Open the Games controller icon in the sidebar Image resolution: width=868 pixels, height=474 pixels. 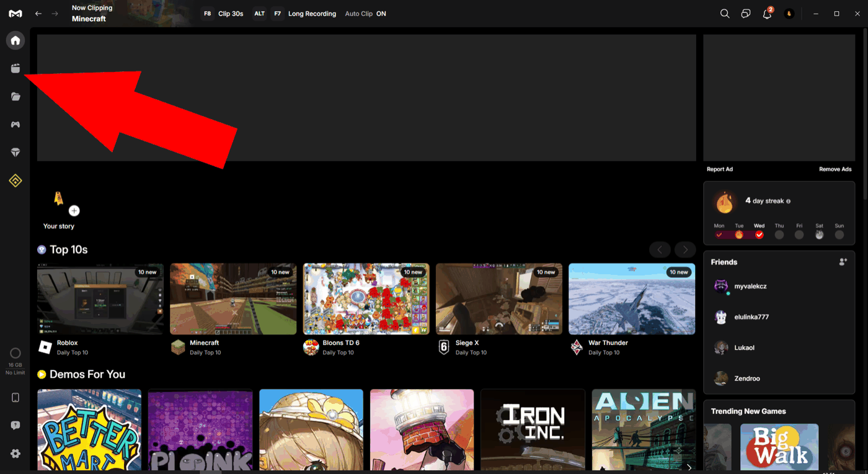pyautogui.click(x=15, y=125)
